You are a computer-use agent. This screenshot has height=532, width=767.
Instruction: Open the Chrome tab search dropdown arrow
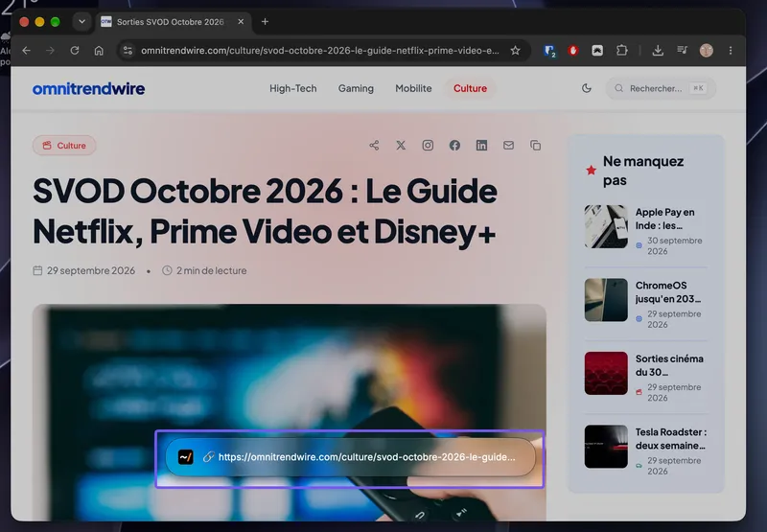(81, 21)
